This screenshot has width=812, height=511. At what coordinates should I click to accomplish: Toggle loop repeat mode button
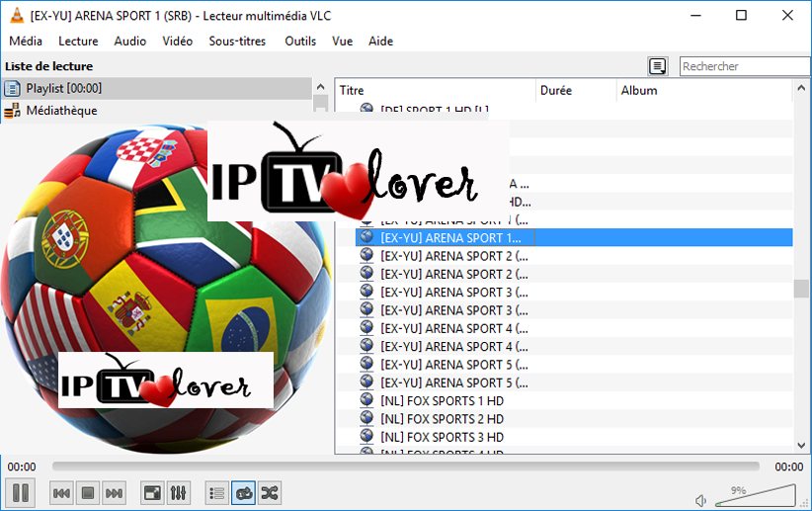pyautogui.click(x=243, y=493)
